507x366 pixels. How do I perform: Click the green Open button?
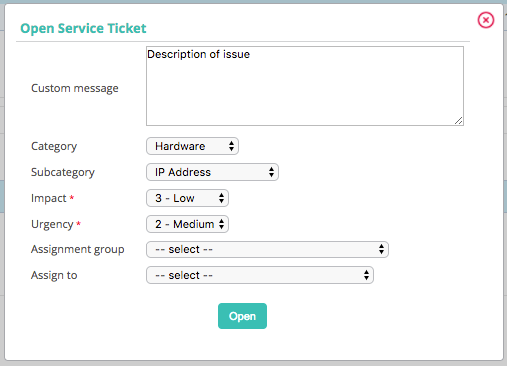click(242, 316)
